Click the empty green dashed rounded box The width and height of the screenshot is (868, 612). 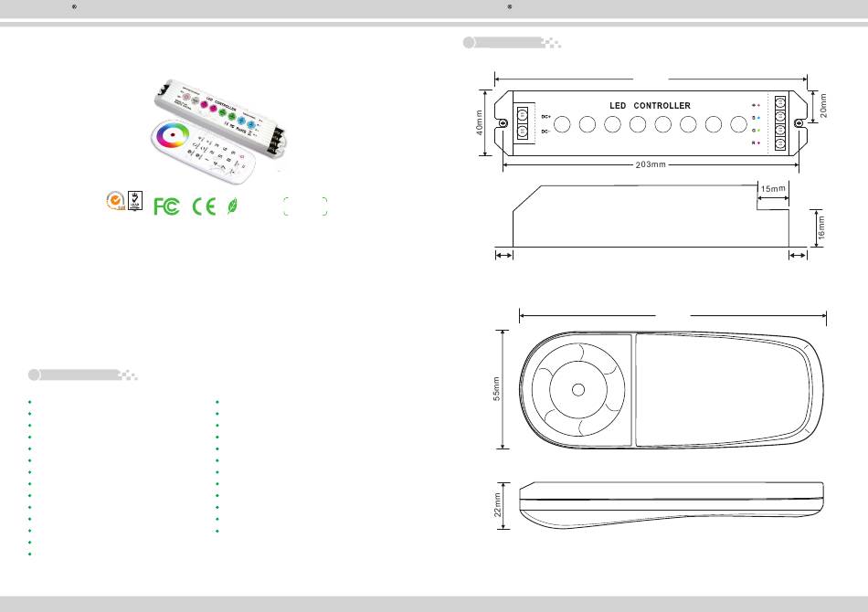click(x=305, y=206)
